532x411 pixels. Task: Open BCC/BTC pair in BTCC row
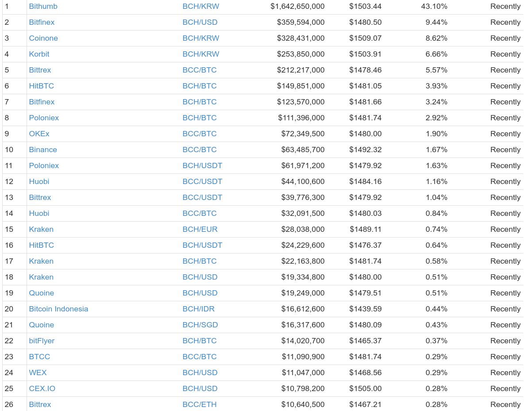pyautogui.click(x=199, y=357)
